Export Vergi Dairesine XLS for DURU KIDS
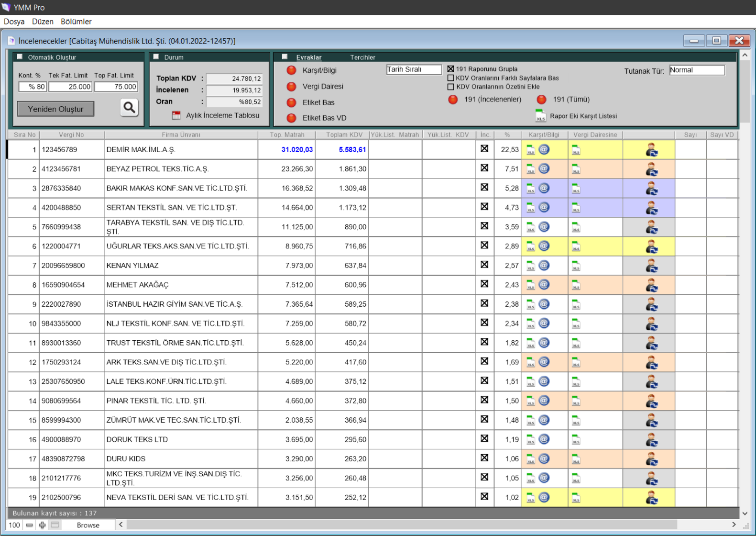Screen dimensions: 756x536 tap(576, 459)
